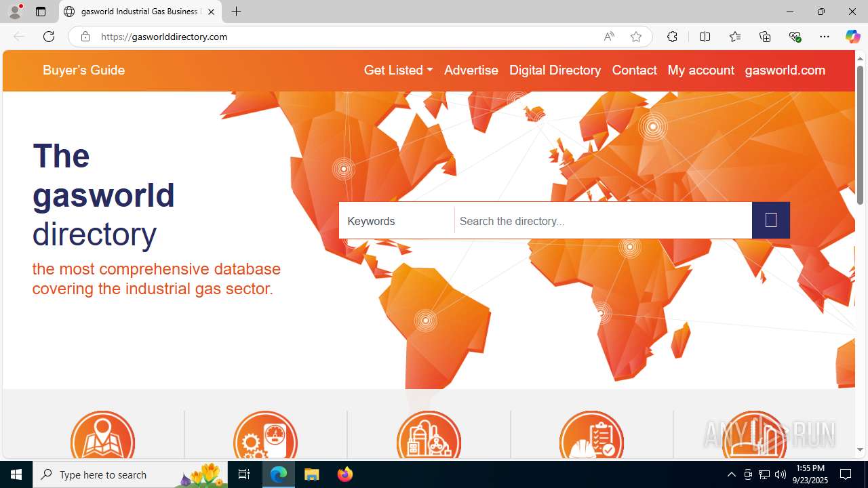Open Task View on the taskbar
The height and width of the screenshot is (488, 868).
(x=244, y=474)
